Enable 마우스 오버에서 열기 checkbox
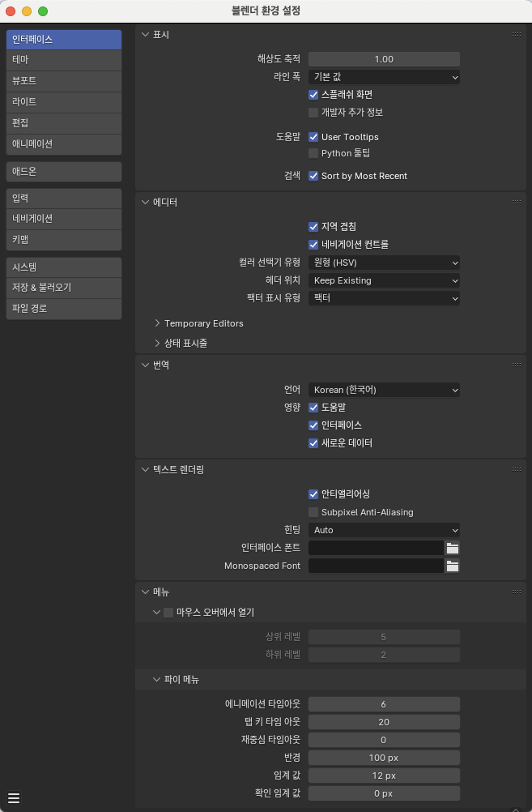The height and width of the screenshot is (812, 532). (x=168, y=613)
